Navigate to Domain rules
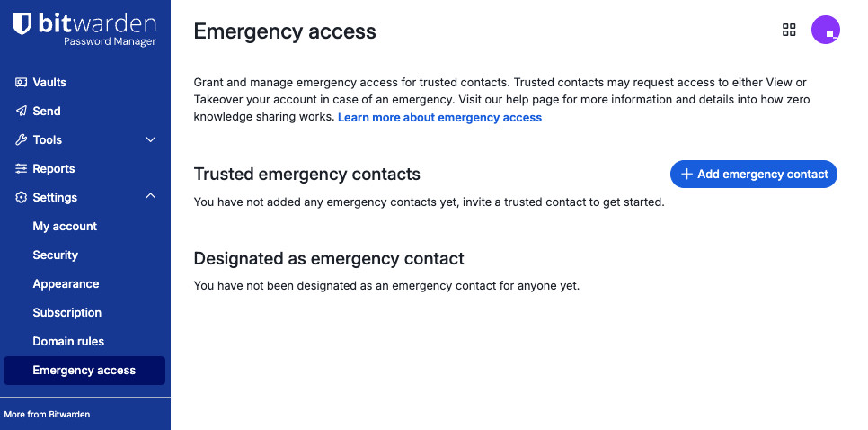Screen dimensions: 868x430 tap(68, 341)
